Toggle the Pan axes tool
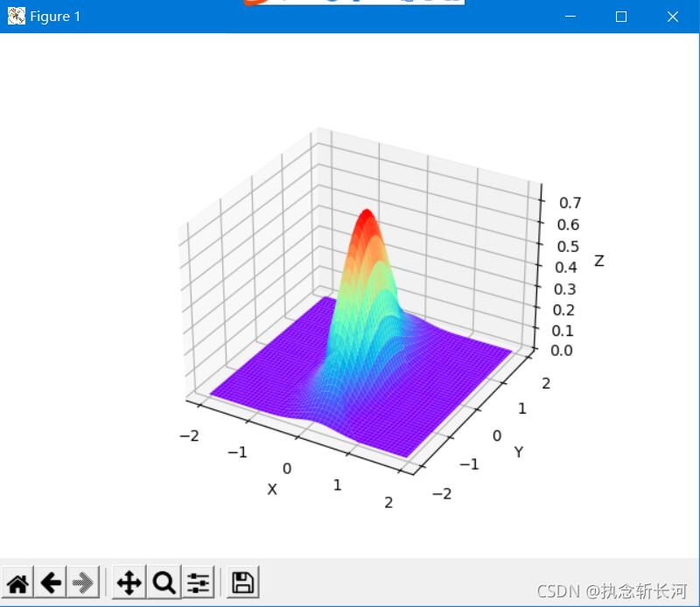Viewport: 700px width, 607px height. (129, 583)
